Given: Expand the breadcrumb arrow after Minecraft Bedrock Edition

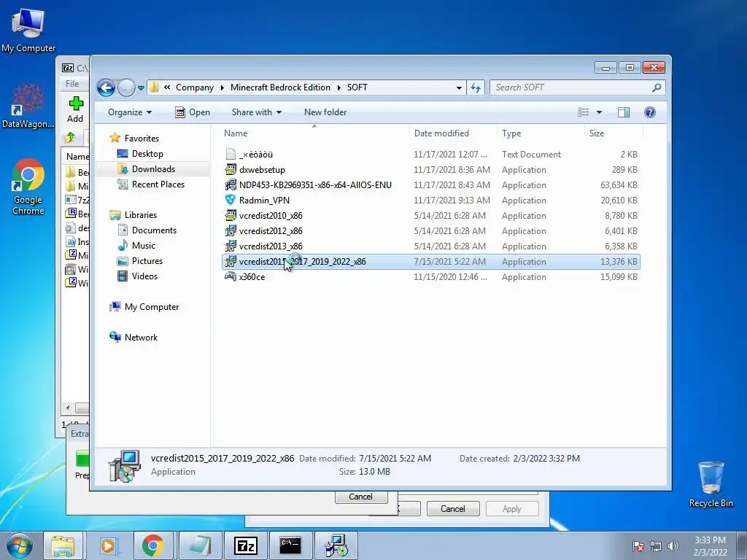Looking at the screenshot, I should point(339,87).
